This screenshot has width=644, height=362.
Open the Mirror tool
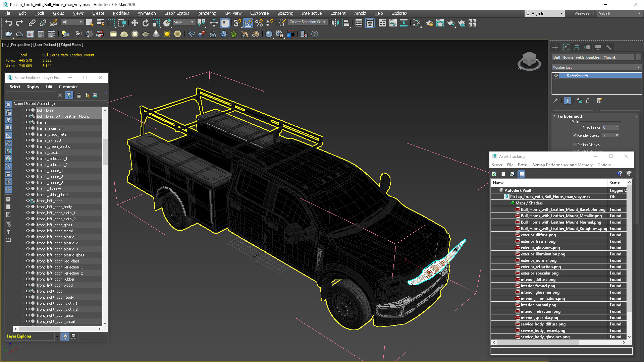[x=335, y=23]
